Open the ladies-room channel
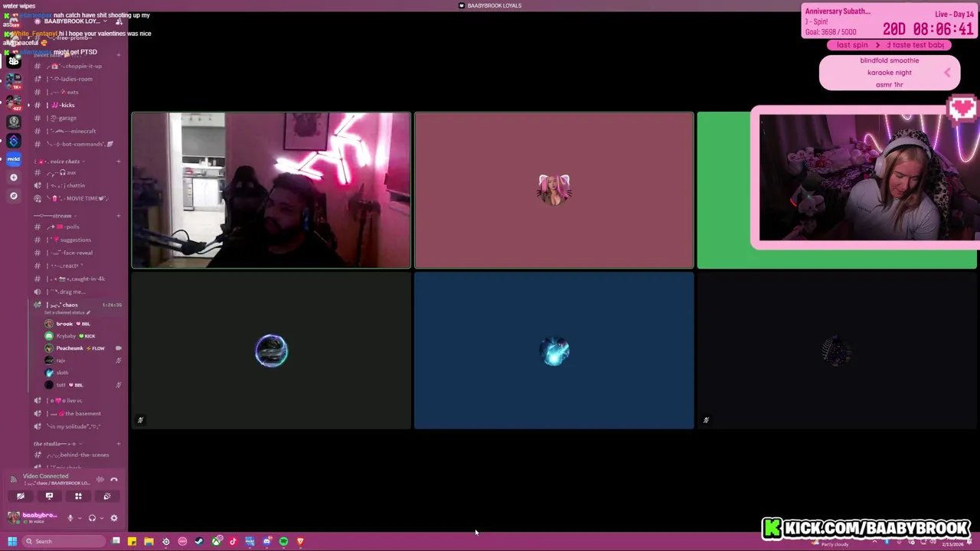 (77, 79)
